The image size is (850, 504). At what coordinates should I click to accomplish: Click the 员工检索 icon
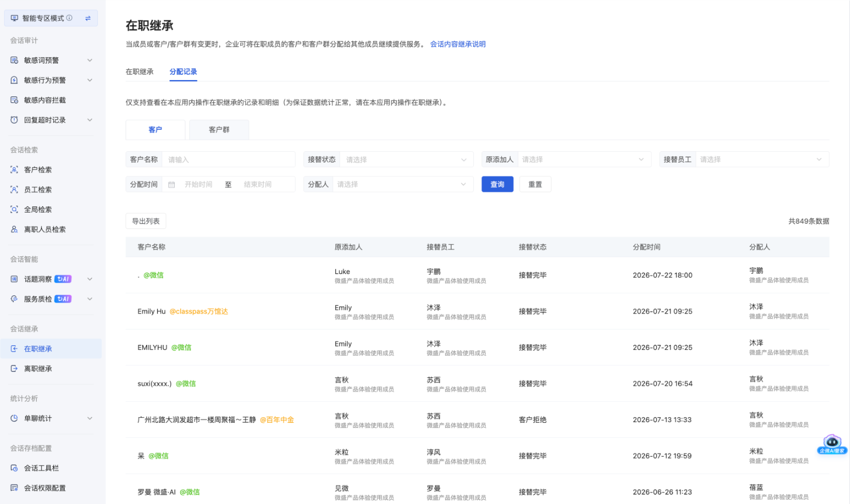coord(14,189)
